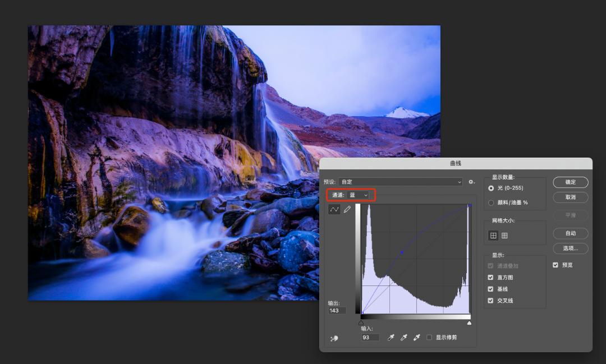Open the preset options gear menu
Image resolution: width=606 pixels, height=364 pixels.
coord(471,182)
